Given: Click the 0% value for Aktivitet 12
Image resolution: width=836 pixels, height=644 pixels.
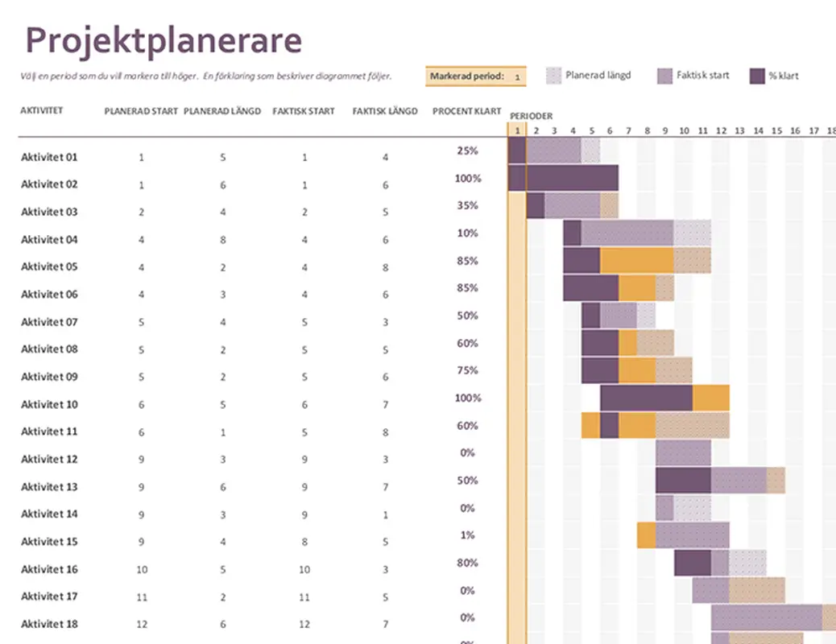Looking at the screenshot, I should click(466, 452).
